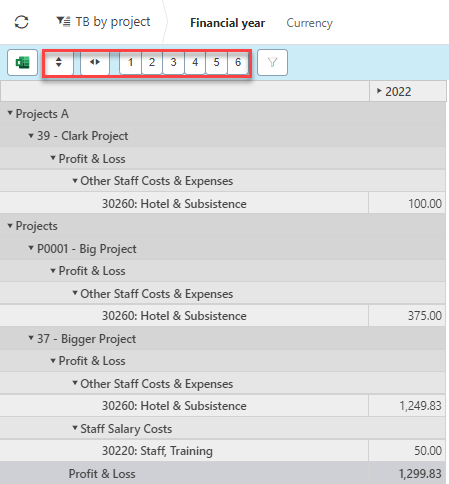Open the TB by project breadcrumb
Image resolution: width=449 pixels, height=484 pixels.
click(113, 22)
